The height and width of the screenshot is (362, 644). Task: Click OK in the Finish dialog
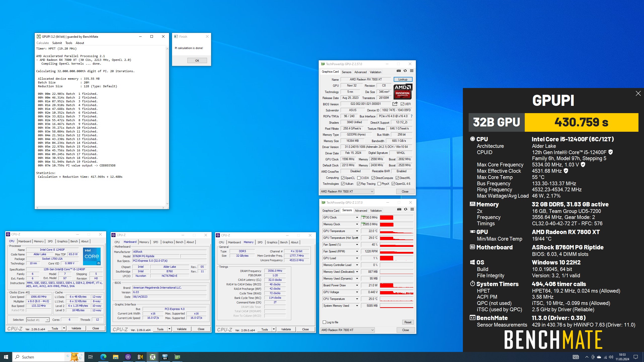[197, 61]
